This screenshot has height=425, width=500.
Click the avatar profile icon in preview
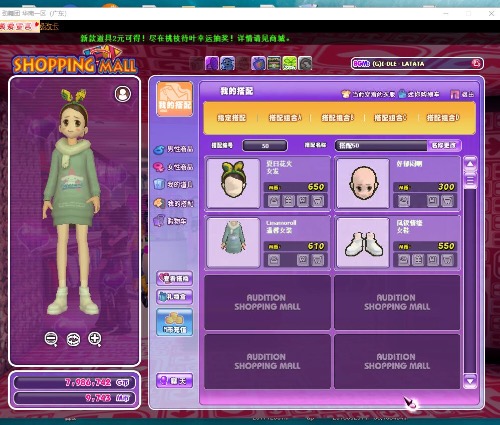[x=123, y=94]
